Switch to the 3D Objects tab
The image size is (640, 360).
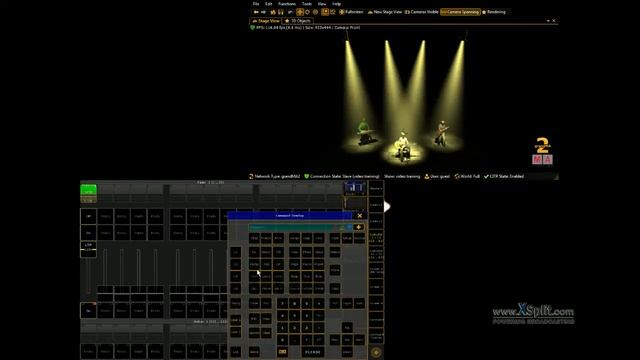tap(298, 21)
